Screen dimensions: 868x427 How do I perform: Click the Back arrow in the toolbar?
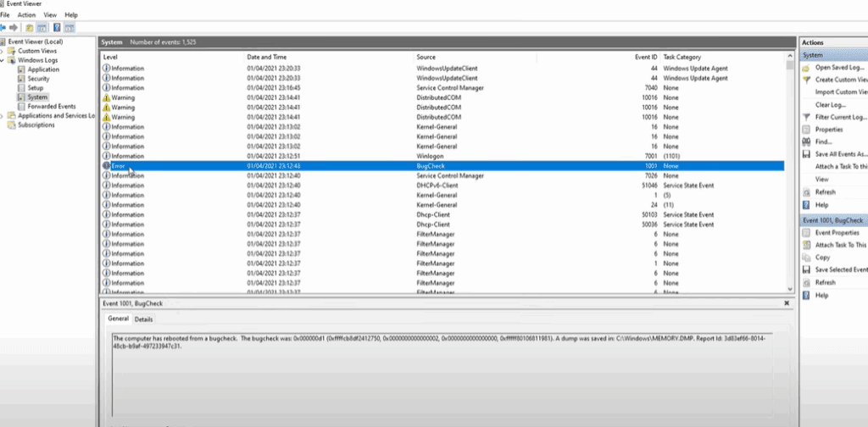pos(4,27)
